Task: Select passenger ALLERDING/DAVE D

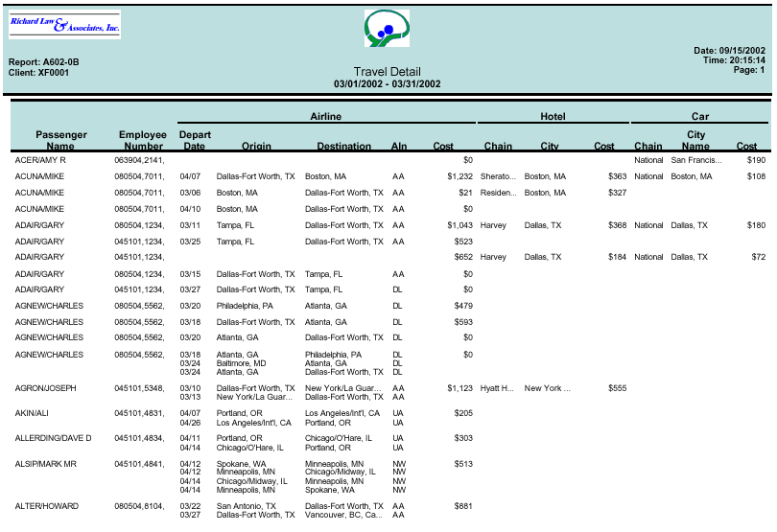Action: (x=53, y=438)
